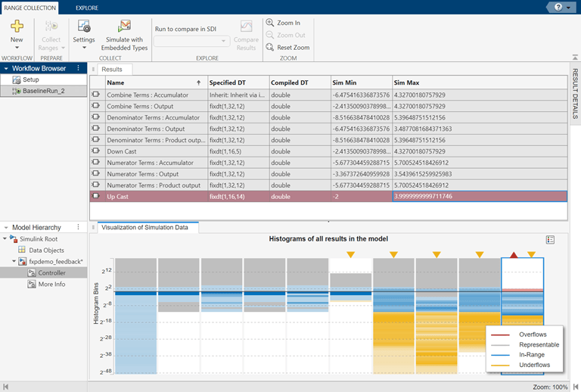Expand the RESULT DETAILS side panel
The image size is (581, 392).
575,94
